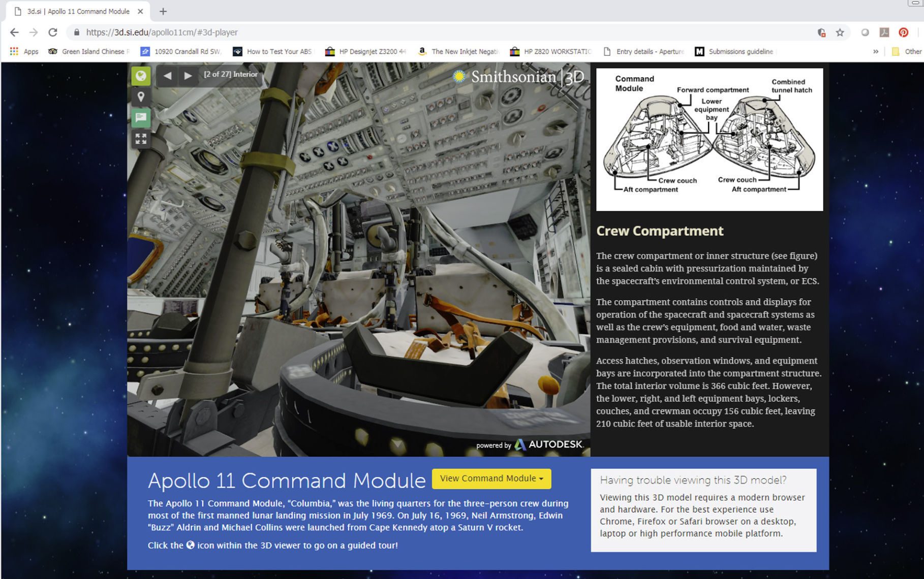
Task: Click the 3D interior viewer scene
Action: [359, 259]
